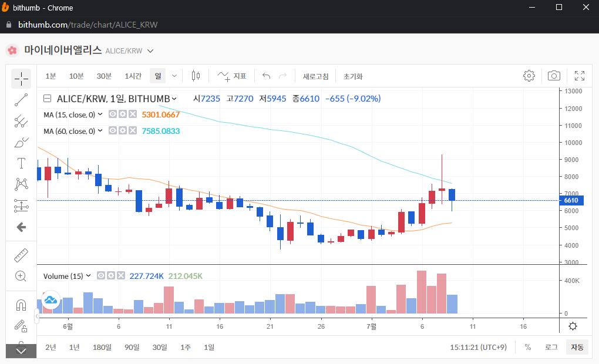599x364 pixels.
Task: Open settings for Volume (15) indicator
Action: 111,275
